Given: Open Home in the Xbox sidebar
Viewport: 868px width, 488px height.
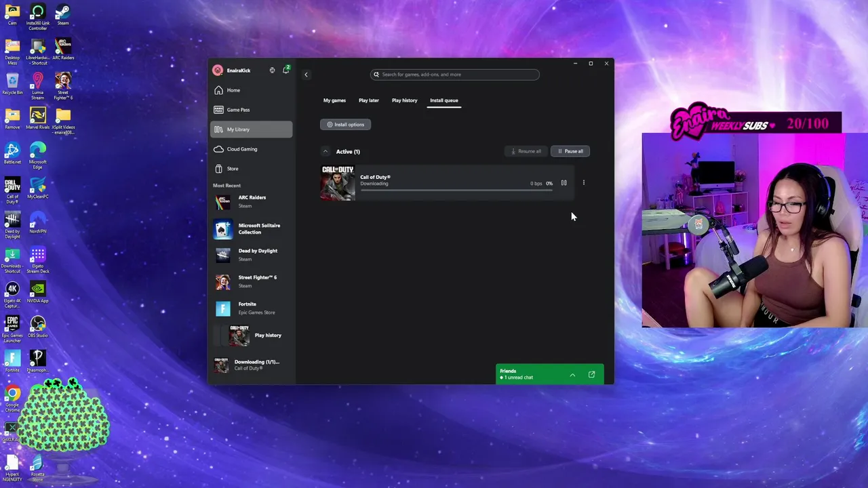Looking at the screenshot, I should tap(251, 90).
